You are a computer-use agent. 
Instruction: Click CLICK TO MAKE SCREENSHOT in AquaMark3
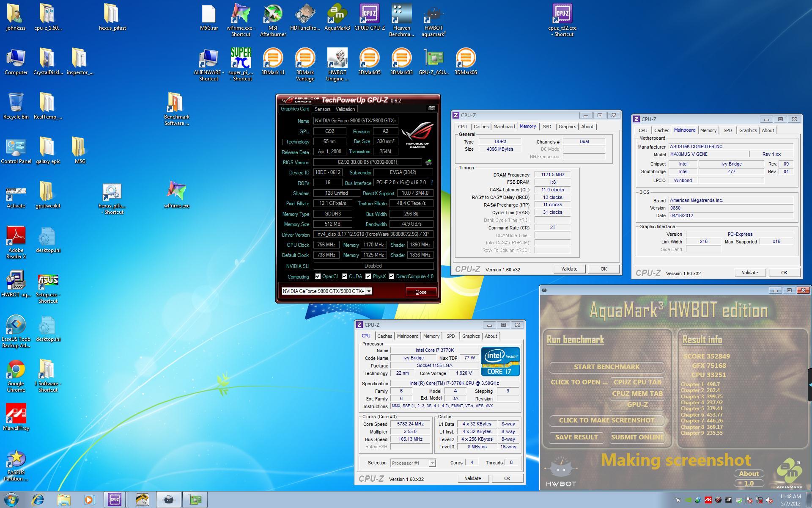pos(606,420)
